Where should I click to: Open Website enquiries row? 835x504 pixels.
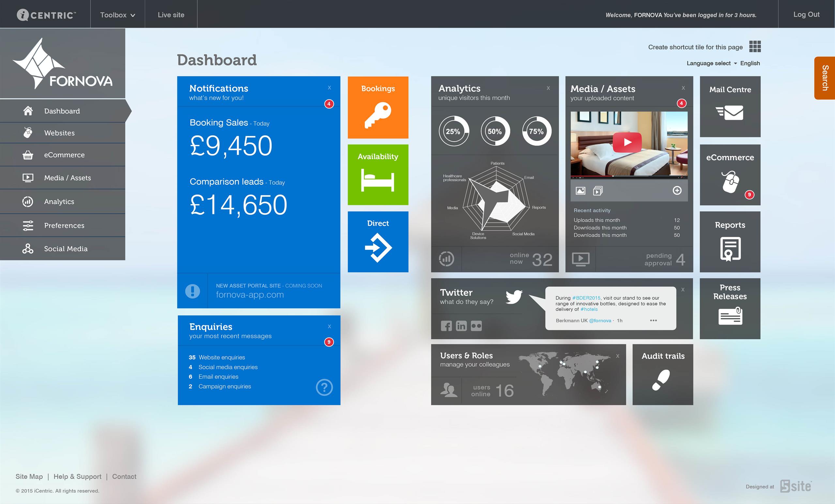click(217, 357)
